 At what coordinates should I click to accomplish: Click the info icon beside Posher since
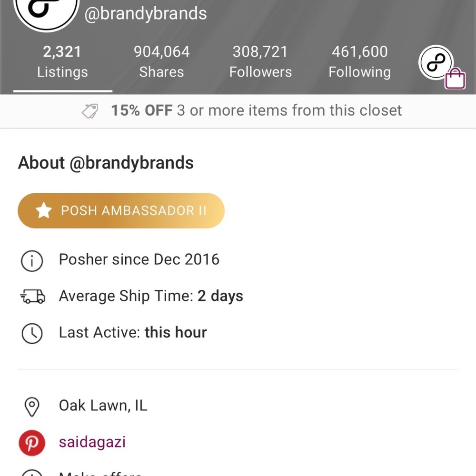(31, 261)
